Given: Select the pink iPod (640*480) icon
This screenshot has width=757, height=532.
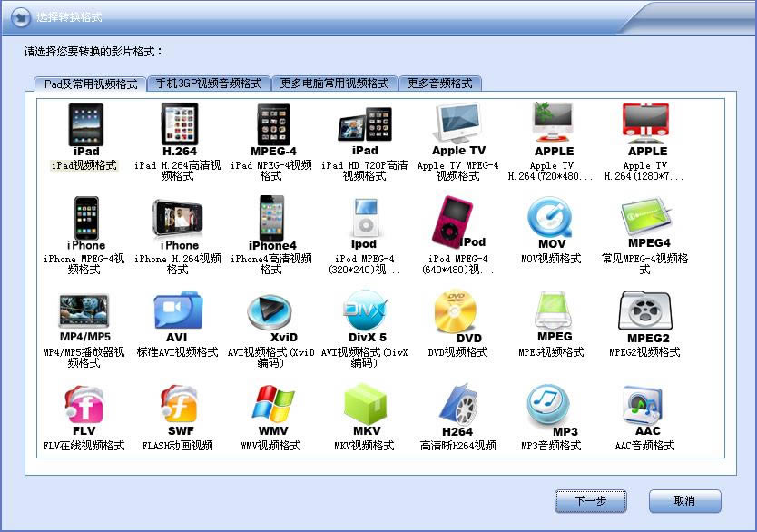Looking at the screenshot, I should [457, 222].
